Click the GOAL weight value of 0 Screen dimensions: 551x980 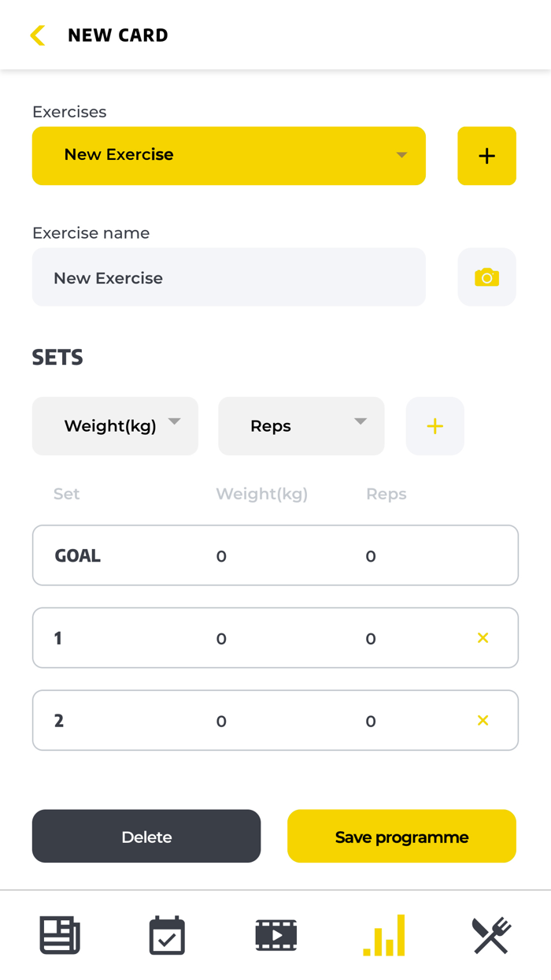[221, 555]
